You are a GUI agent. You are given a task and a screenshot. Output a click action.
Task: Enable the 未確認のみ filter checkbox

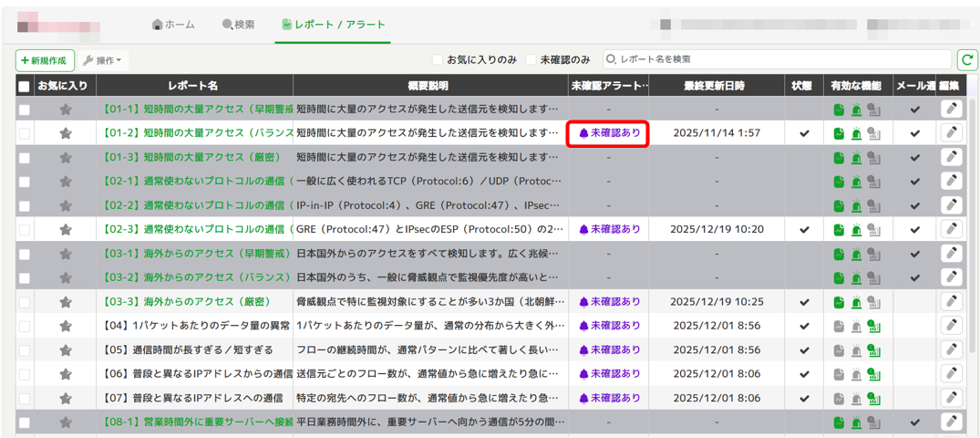[531, 60]
